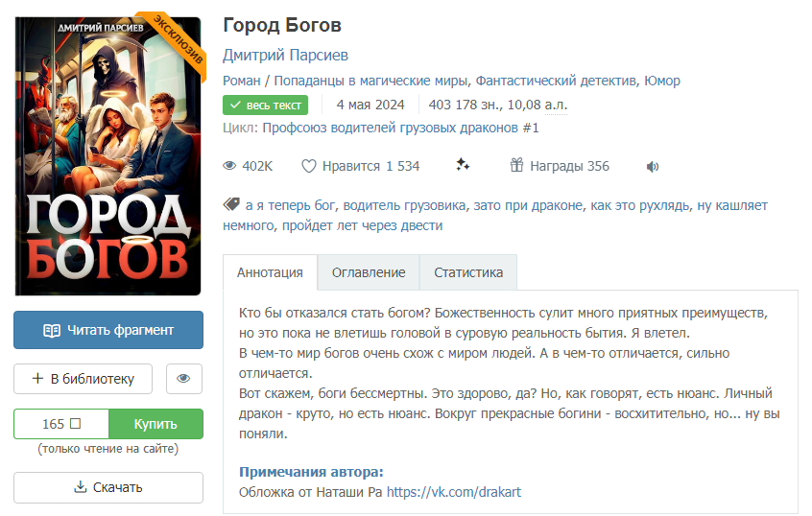
Task: Click the green "весь текст" badge
Action: tap(265, 106)
